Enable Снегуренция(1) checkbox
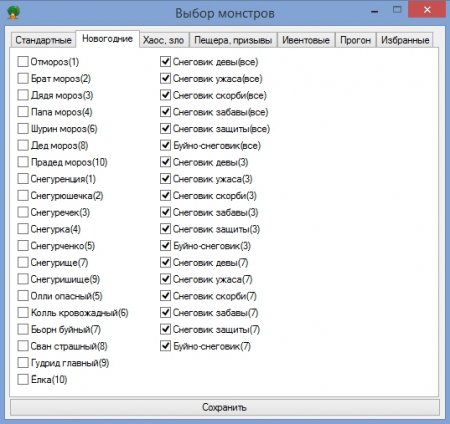Image resolution: width=450 pixels, height=424 pixels. pos(23,179)
